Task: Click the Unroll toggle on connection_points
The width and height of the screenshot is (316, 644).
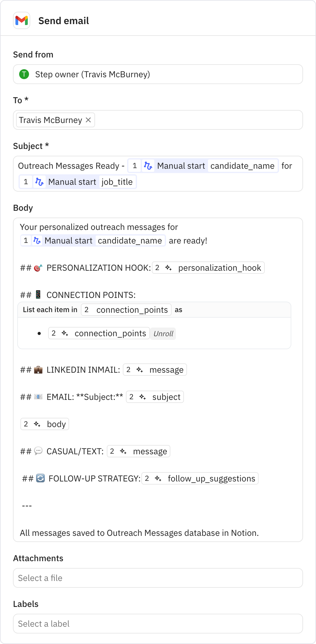Action: [x=163, y=333]
